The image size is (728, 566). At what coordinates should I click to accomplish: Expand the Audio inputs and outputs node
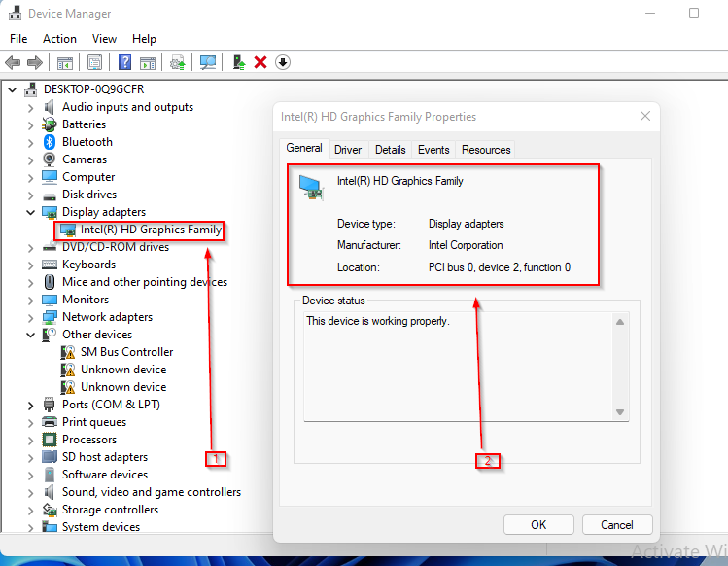point(31,108)
